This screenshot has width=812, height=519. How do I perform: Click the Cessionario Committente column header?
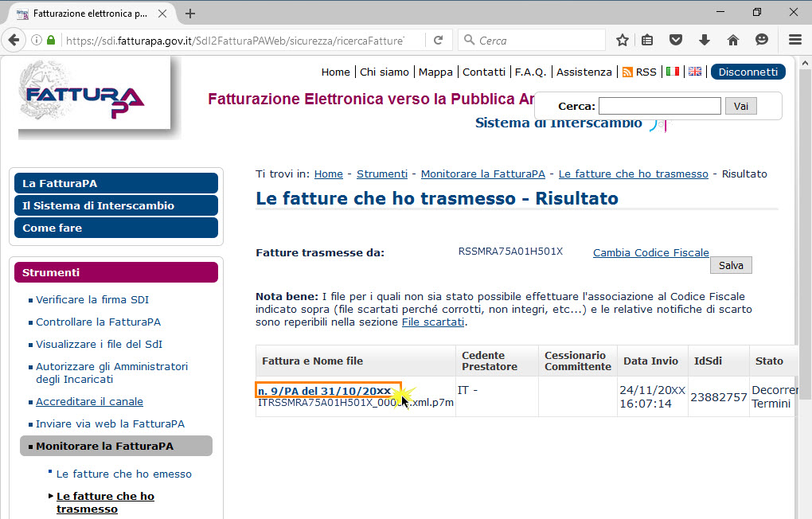[x=578, y=361]
